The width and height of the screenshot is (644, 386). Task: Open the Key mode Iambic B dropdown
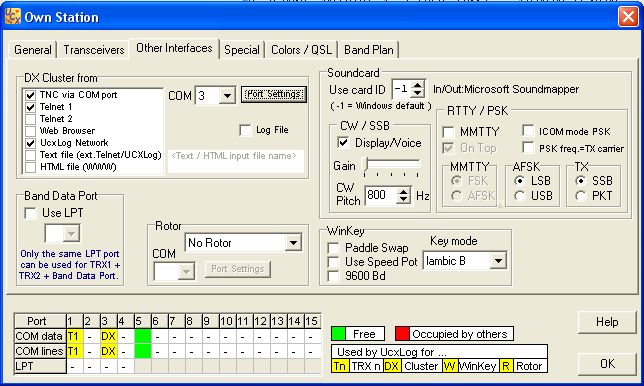pos(498,261)
